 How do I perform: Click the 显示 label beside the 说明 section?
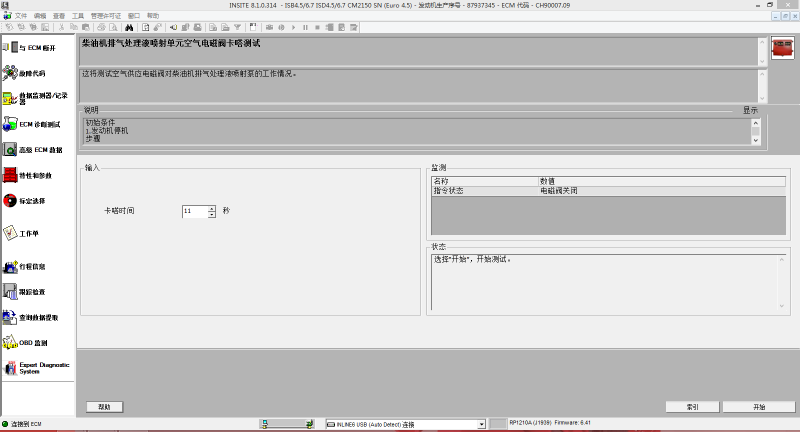[750, 110]
